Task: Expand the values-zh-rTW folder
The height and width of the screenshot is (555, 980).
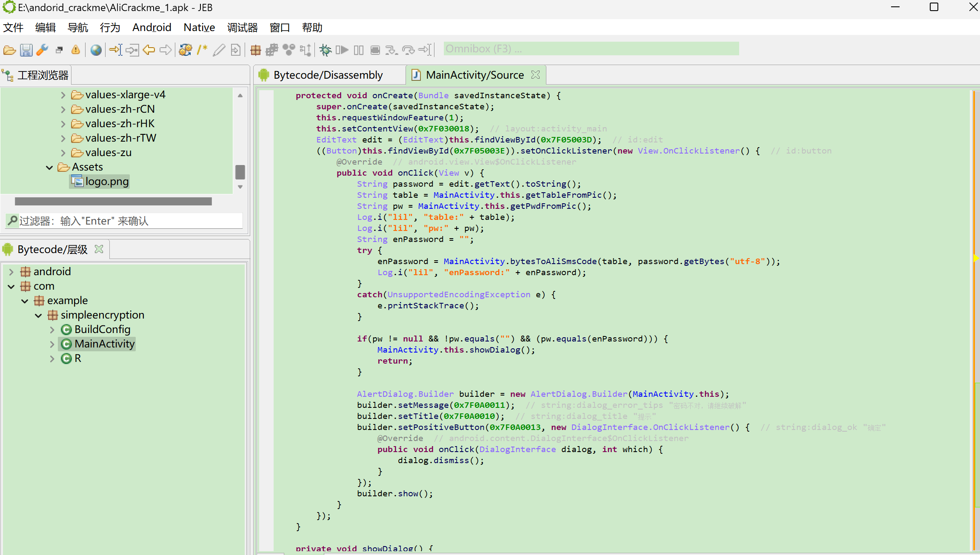Action: (63, 138)
